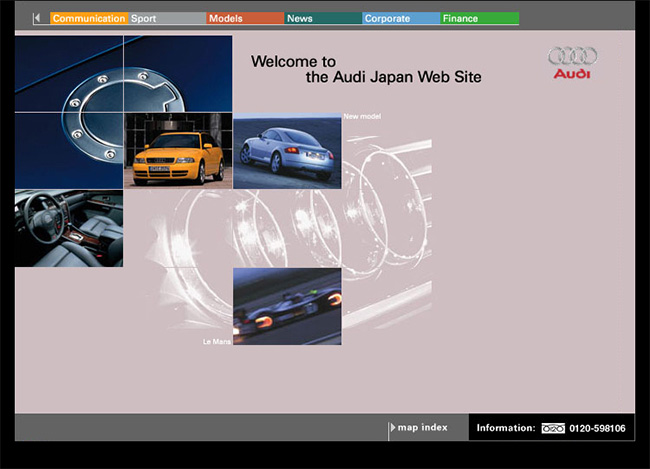Image resolution: width=650 pixels, height=469 pixels.
Task: Open the silver Audi TT photo
Action: click(287, 151)
